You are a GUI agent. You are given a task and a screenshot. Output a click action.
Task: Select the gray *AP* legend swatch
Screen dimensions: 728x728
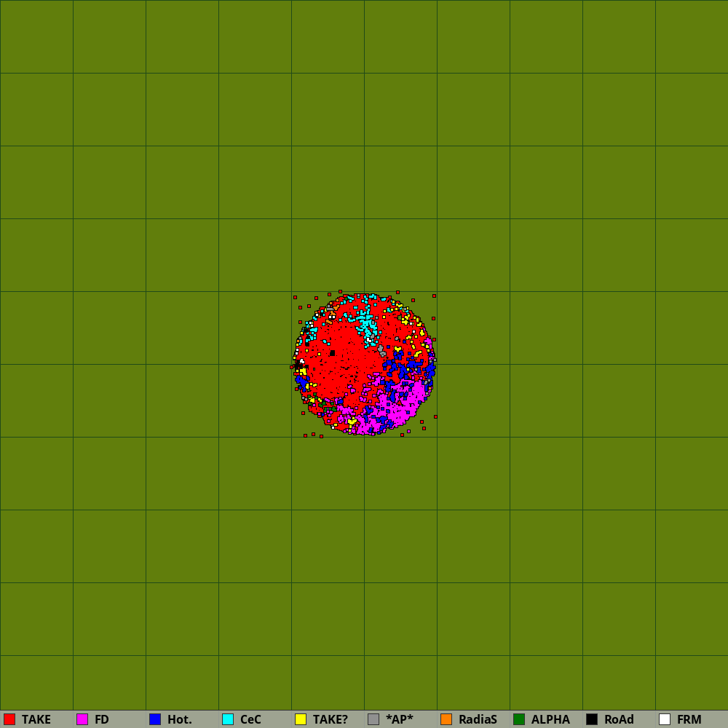coord(373,719)
